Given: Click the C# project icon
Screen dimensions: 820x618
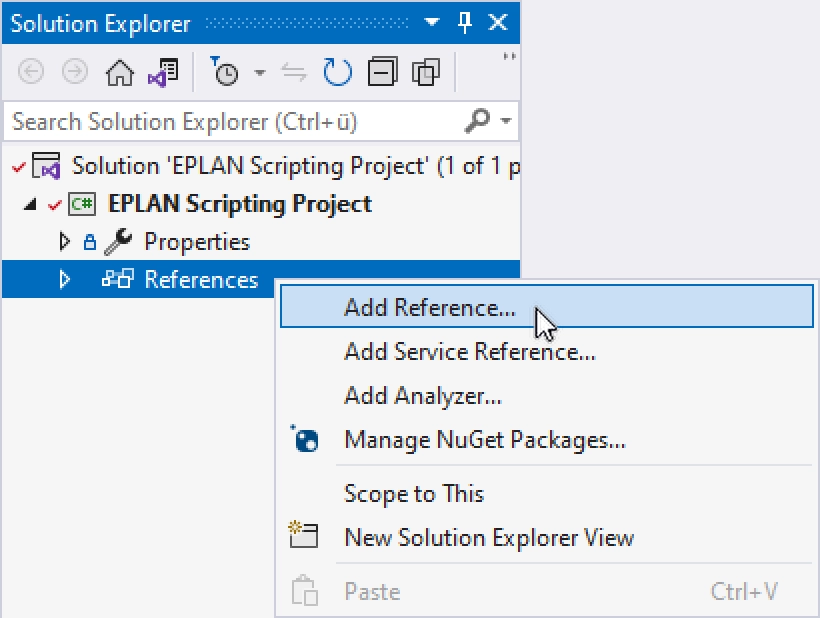Looking at the screenshot, I should [x=82, y=204].
